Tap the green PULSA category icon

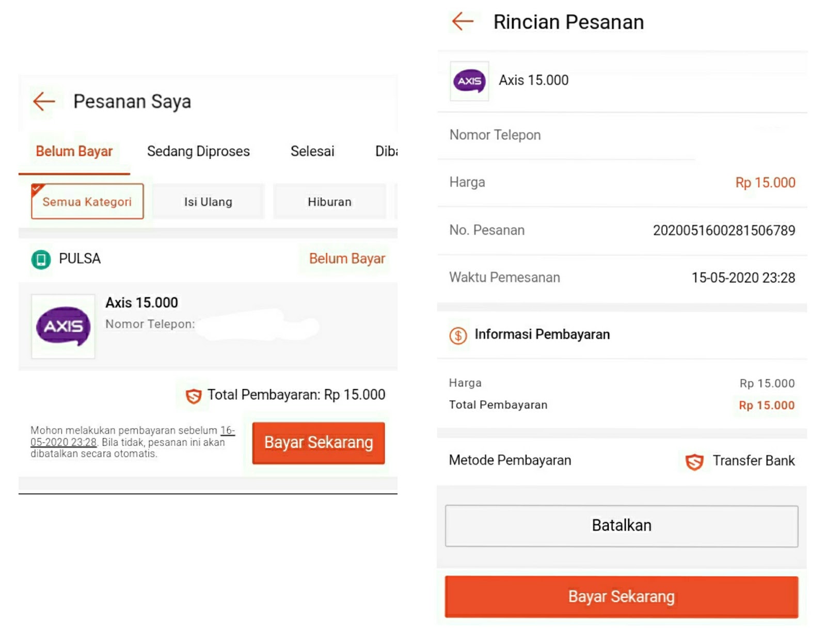click(x=41, y=259)
